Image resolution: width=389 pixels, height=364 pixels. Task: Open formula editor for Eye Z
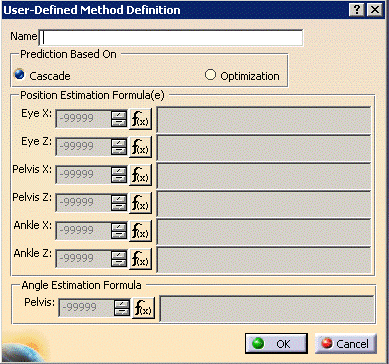coord(140,147)
